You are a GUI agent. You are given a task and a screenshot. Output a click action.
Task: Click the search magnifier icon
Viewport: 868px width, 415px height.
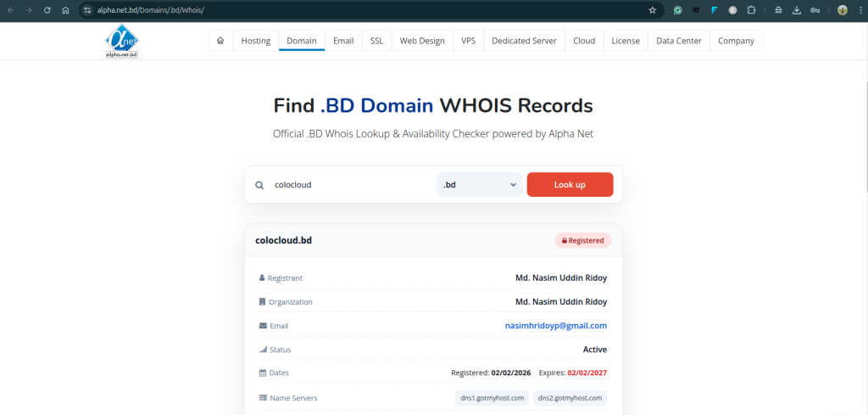(x=259, y=185)
